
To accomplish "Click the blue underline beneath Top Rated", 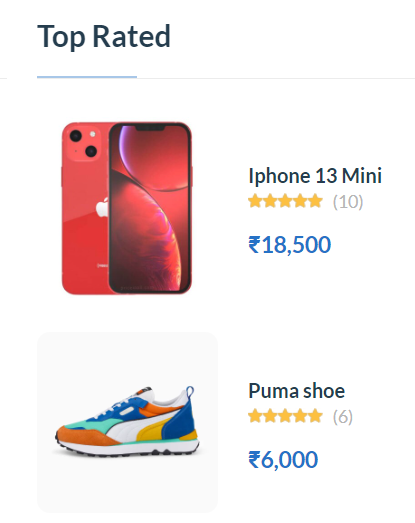I will [87, 77].
